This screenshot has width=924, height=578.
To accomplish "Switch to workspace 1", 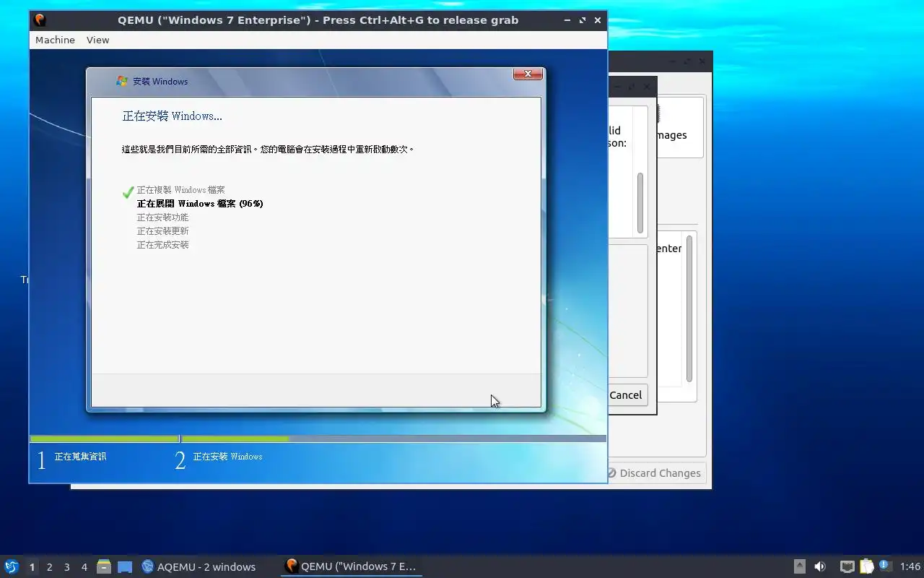I will (x=32, y=567).
